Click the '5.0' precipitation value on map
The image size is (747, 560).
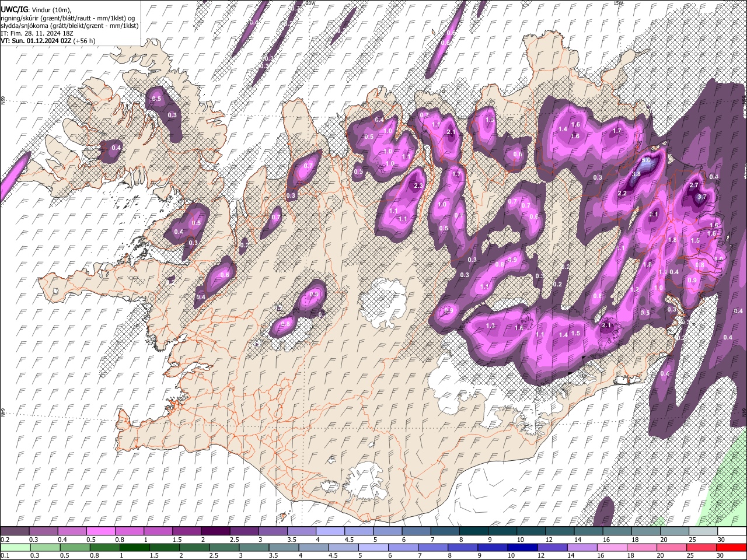[x=646, y=160]
